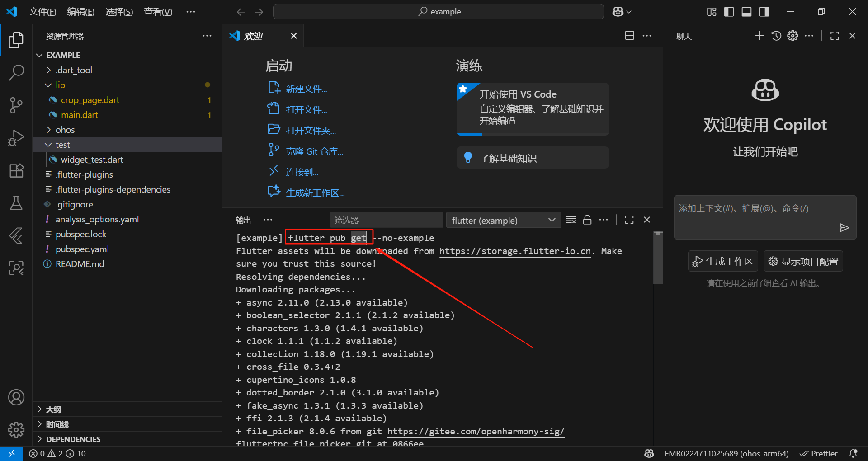The height and width of the screenshot is (461, 868).
Task: Open chat settings gear
Action: click(793, 36)
